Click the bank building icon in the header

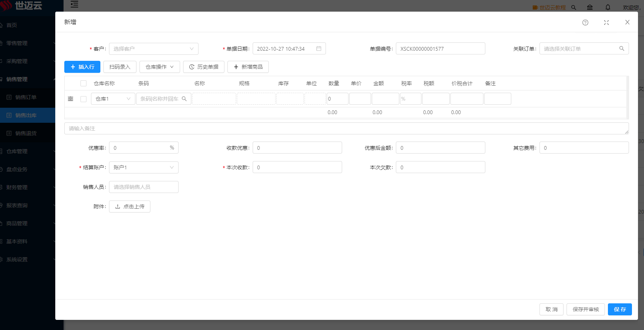[x=590, y=7]
